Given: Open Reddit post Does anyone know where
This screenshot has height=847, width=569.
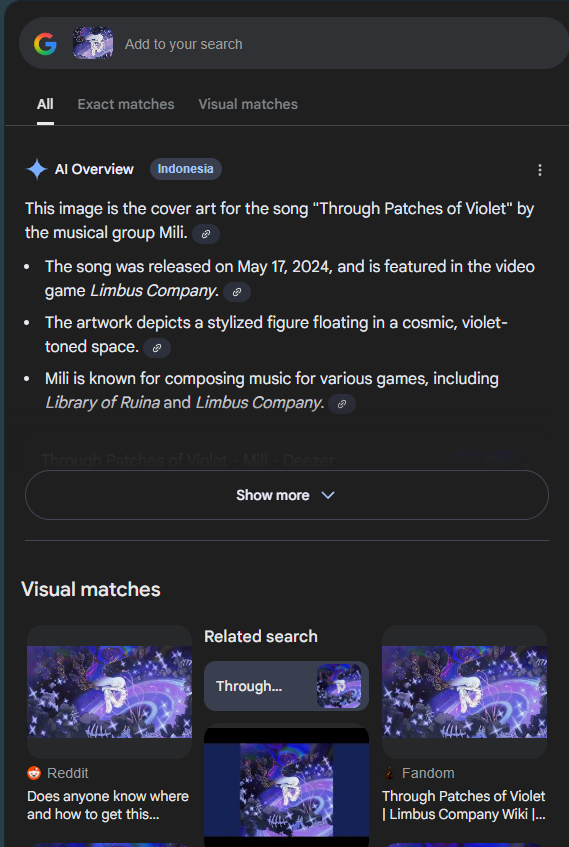Looking at the screenshot, I should (x=108, y=805).
